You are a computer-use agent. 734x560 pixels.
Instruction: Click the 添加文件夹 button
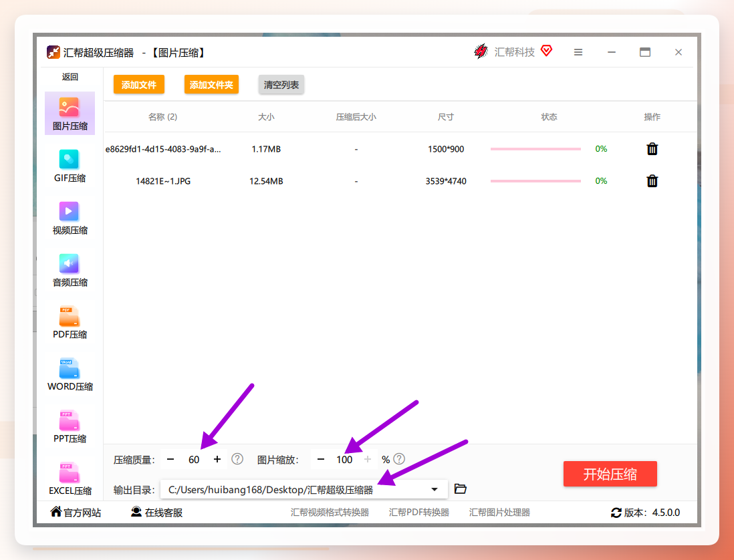tap(212, 85)
